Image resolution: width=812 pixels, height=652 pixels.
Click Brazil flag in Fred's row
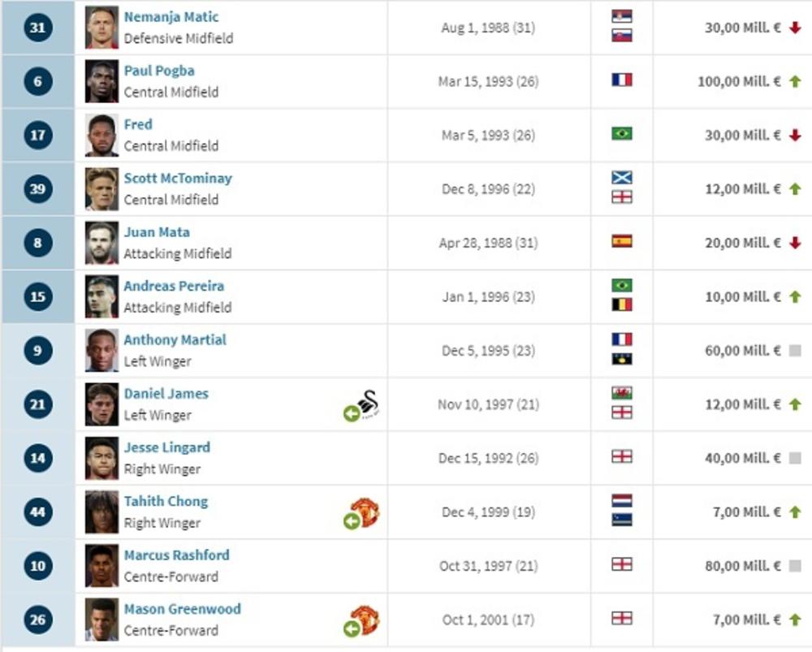[x=622, y=134]
